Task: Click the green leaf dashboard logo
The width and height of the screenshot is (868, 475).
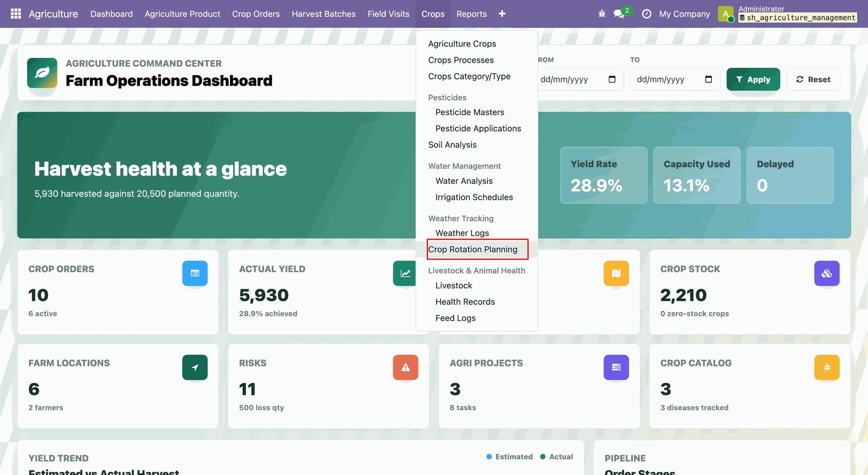Action: (42, 73)
